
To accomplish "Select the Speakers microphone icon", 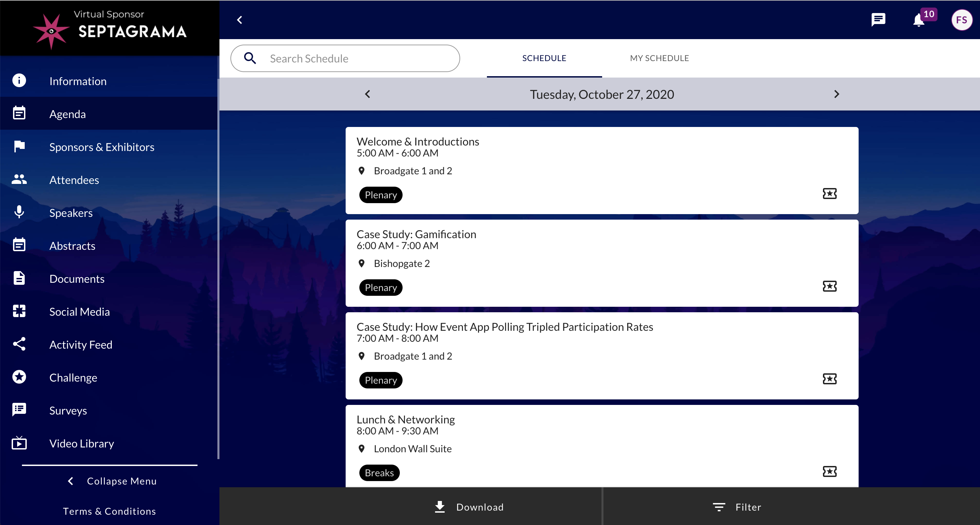I will tap(19, 212).
